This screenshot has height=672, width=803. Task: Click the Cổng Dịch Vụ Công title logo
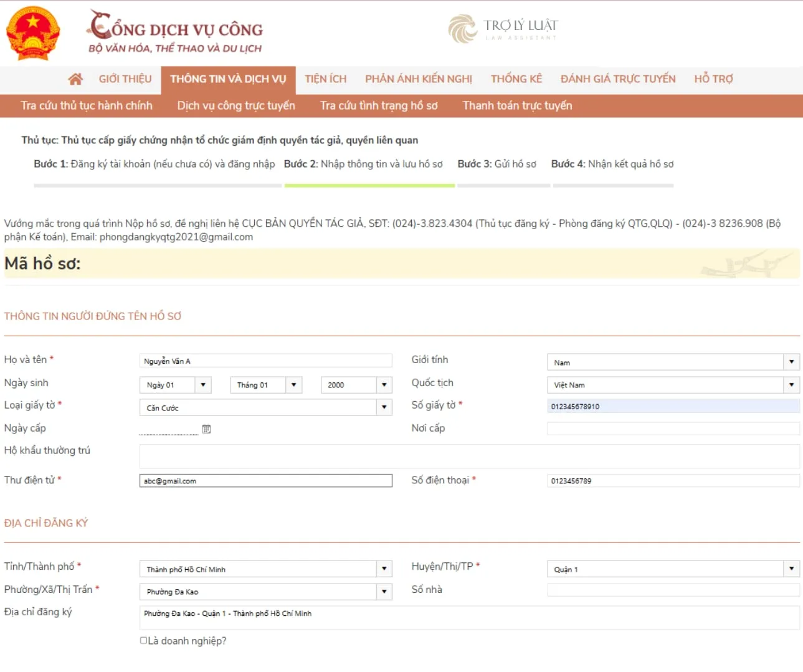[x=175, y=31]
